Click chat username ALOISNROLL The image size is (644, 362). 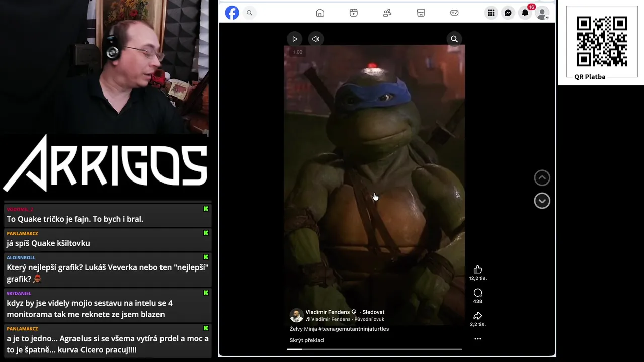pos(21,257)
